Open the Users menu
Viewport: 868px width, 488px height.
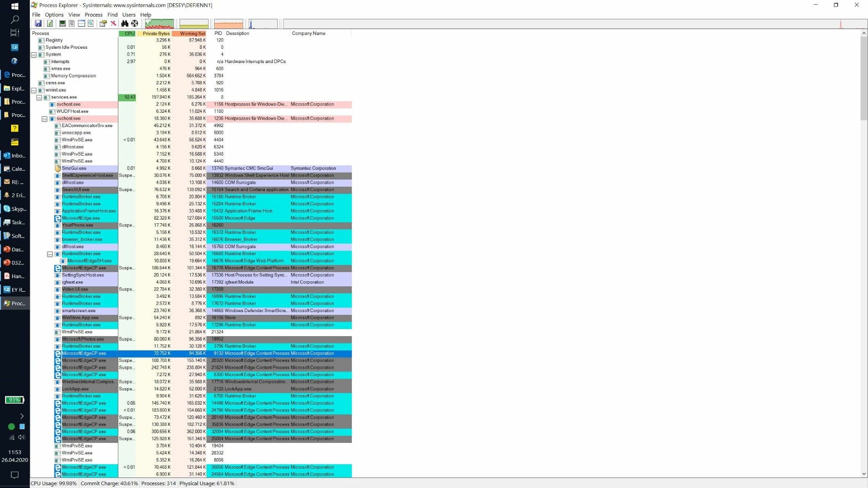coord(128,15)
